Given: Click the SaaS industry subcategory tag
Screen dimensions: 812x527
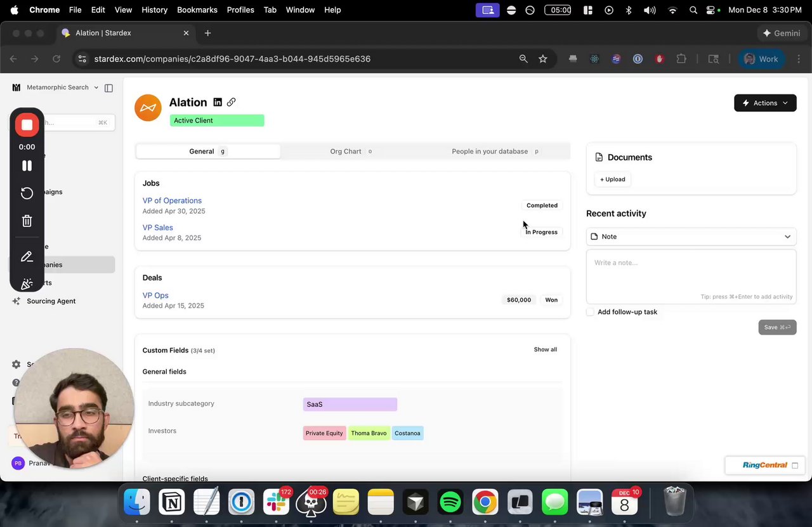Looking at the screenshot, I should click(x=350, y=405).
